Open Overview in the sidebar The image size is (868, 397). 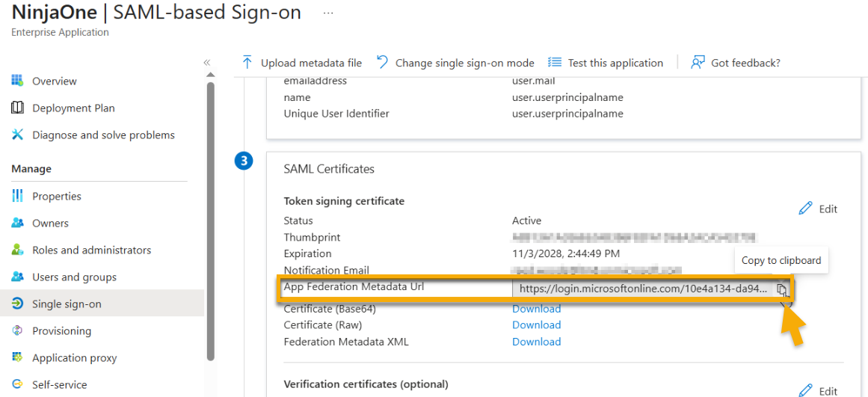(54, 81)
